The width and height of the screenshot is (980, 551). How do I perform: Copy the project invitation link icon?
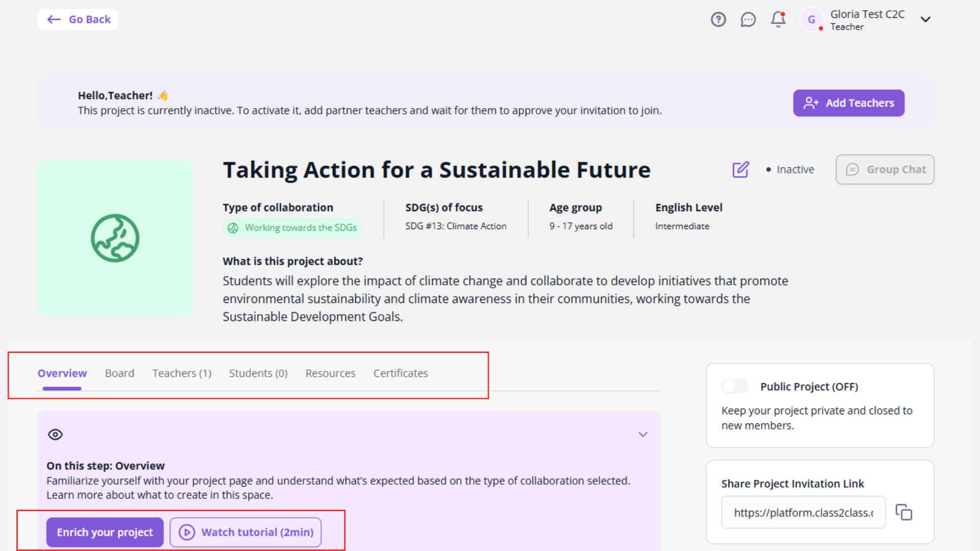pos(904,512)
